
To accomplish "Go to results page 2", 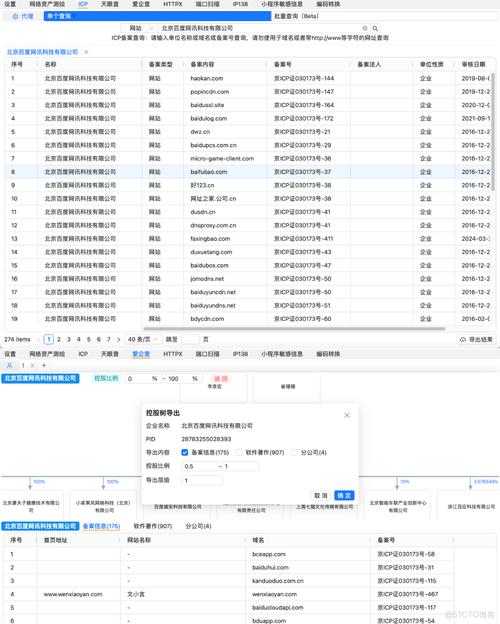I will click(59, 339).
